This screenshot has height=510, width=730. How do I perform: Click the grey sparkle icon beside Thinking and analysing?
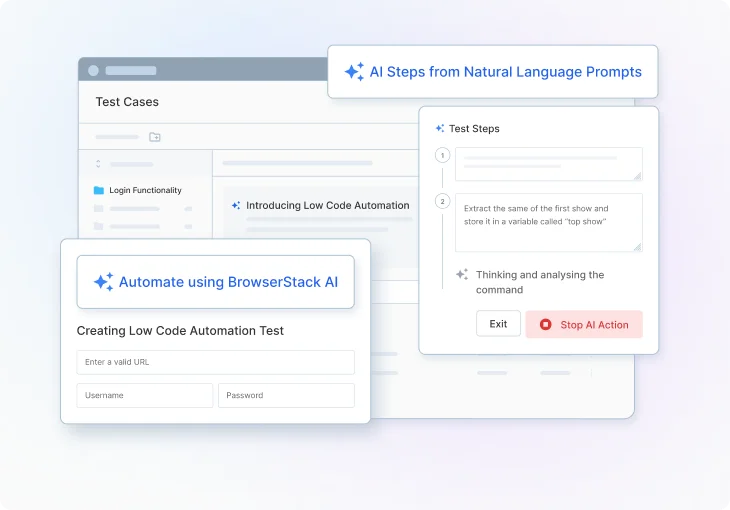point(462,274)
